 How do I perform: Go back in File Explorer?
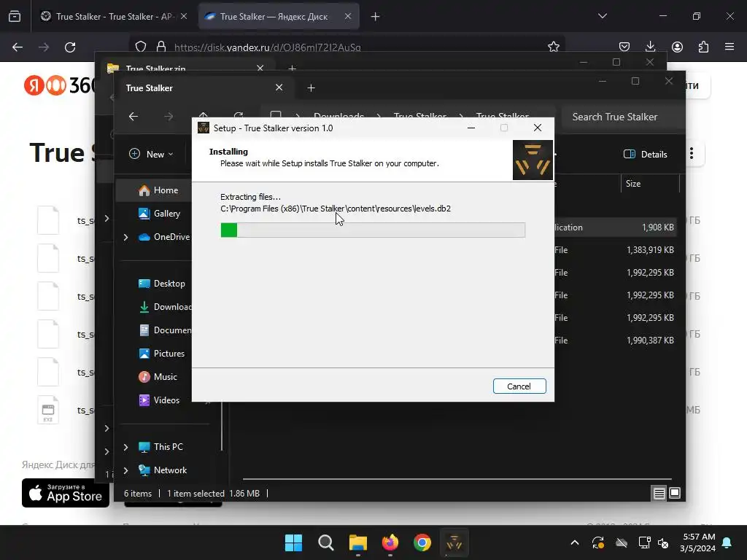[x=133, y=116]
